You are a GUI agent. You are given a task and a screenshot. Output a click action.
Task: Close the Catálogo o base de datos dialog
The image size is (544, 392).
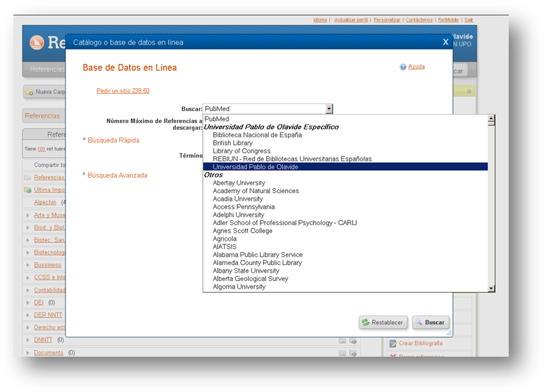tap(445, 42)
